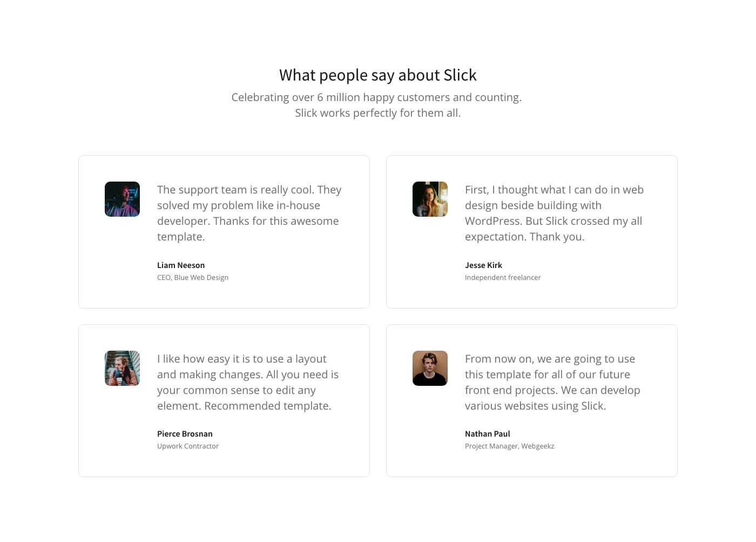The image size is (756, 542).
Task: Click the WordPress testimonial quote text
Action: point(553,213)
